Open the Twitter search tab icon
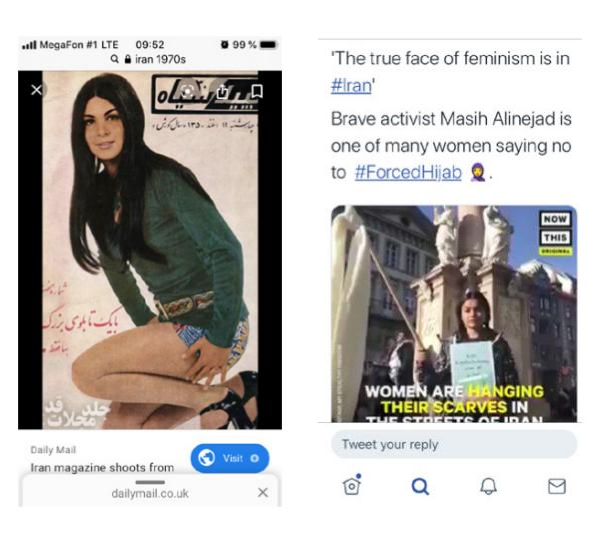600x543 pixels. point(420,486)
